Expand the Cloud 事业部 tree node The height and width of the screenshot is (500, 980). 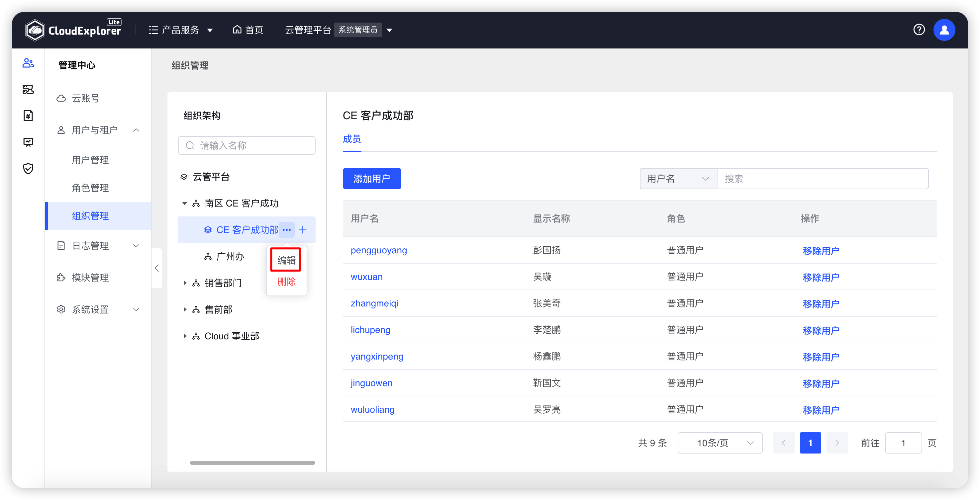click(x=184, y=336)
